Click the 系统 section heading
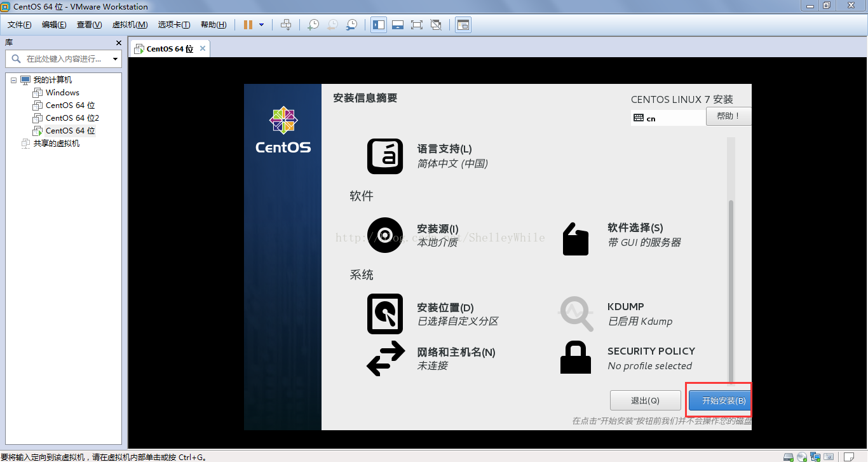The image size is (868, 462). 362,275
